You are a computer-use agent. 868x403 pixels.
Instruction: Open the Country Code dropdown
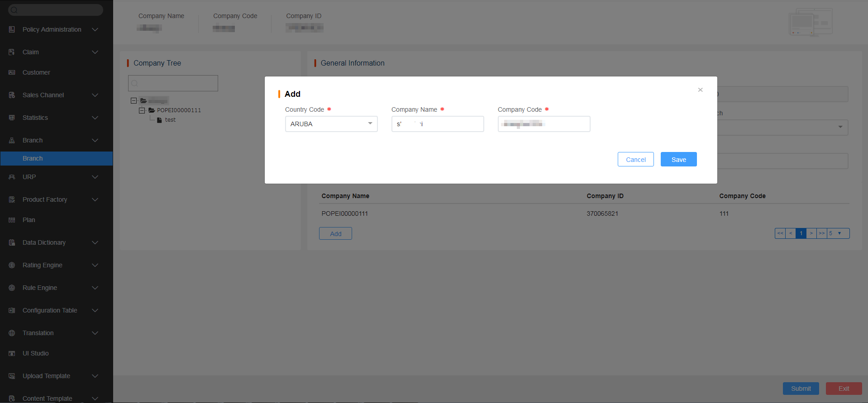331,124
